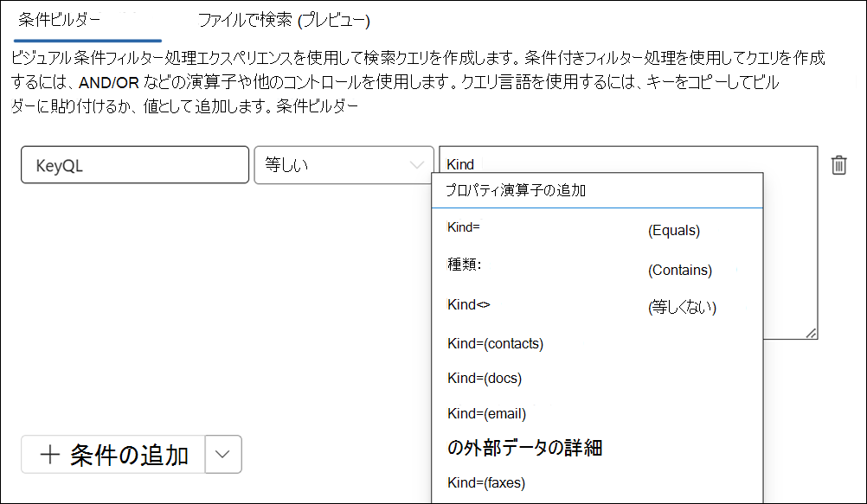The image size is (867, 504).
Task: Click the plus icon on 条件の追加
Action: point(48,454)
